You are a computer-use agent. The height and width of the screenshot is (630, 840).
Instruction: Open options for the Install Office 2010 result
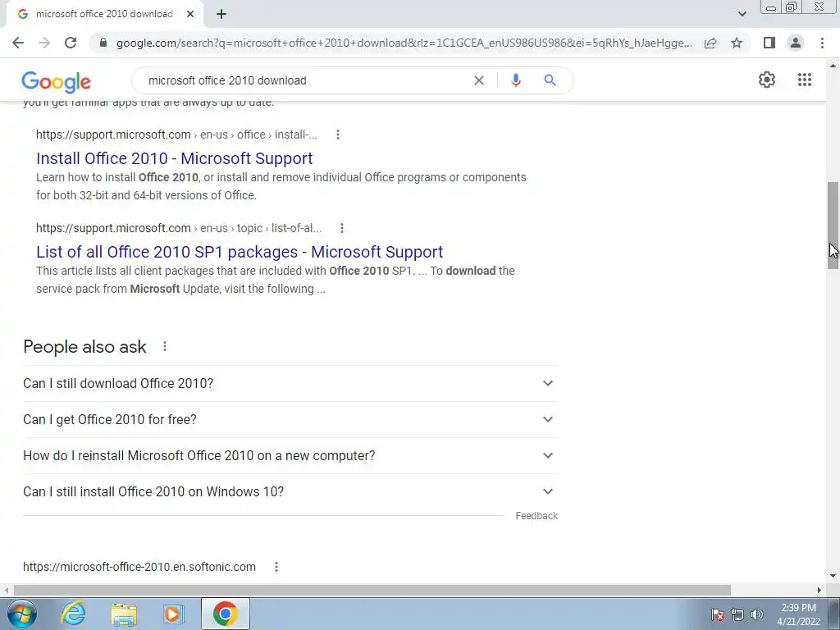pos(337,135)
